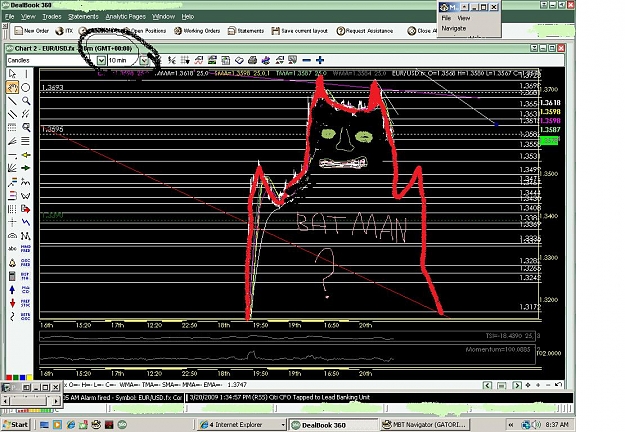
Task: Open the Statements menu
Action: coord(83,17)
